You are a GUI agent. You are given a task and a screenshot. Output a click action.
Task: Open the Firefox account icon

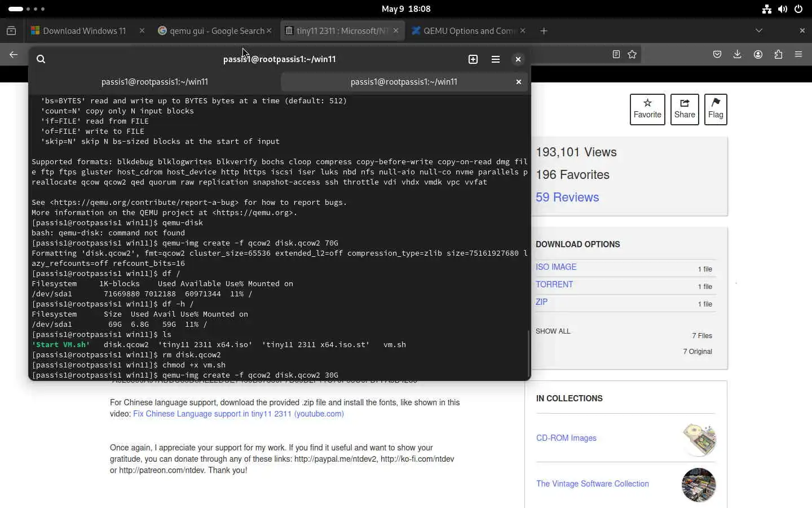pos(758,55)
